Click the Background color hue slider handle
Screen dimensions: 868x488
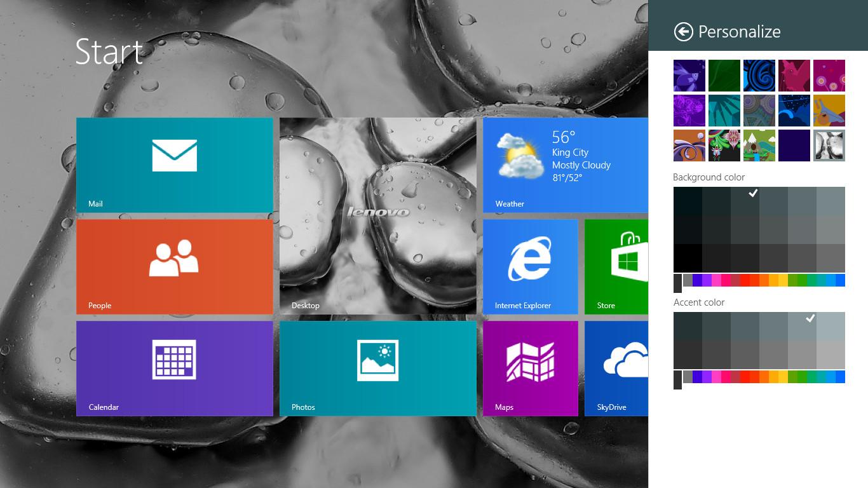click(677, 283)
